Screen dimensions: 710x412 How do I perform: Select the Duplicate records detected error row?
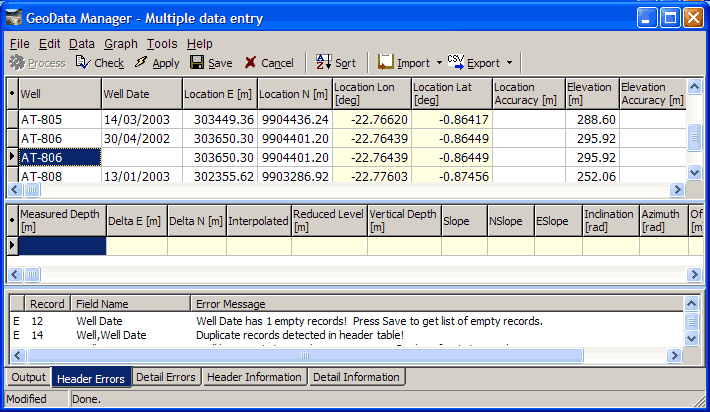pyautogui.click(x=346, y=335)
